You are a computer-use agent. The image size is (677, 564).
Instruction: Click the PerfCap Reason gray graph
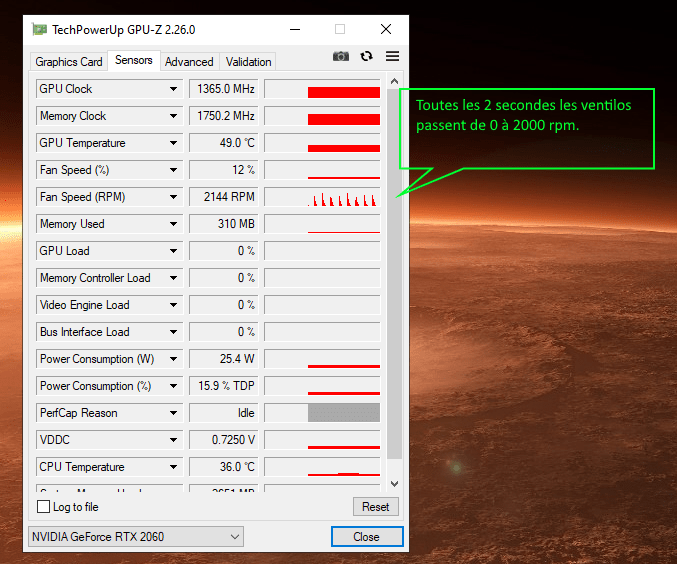pyautogui.click(x=322, y=413)
